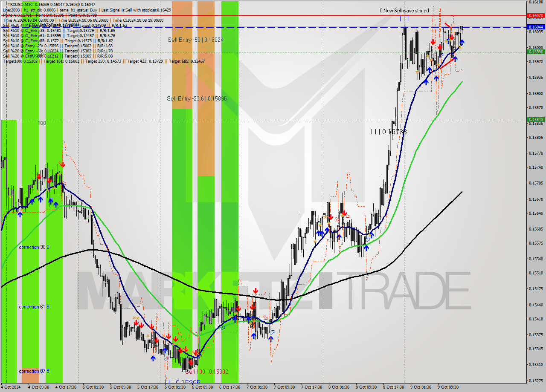546x392 pixels.
Task: Click the '6 Oct 17:30' time axis label
Action: point(229,387)
